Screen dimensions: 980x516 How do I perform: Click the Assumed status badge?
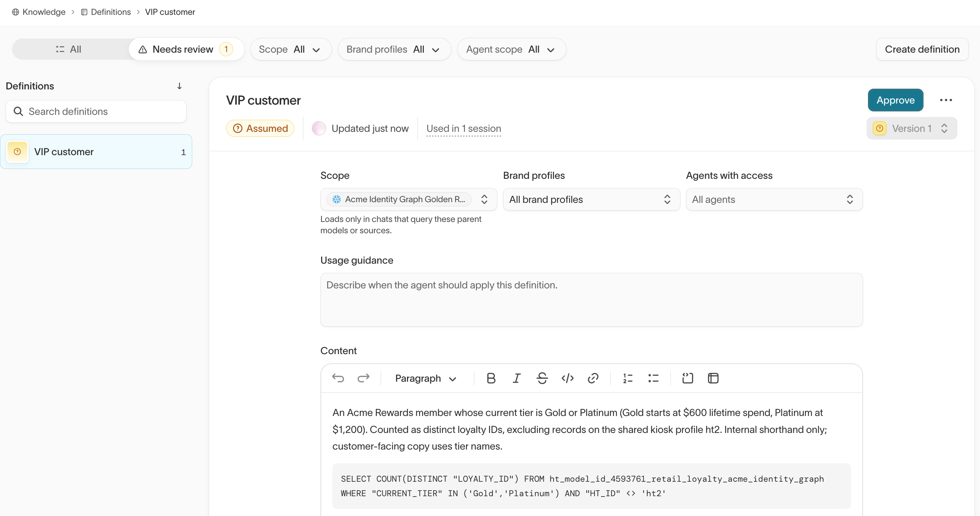[260, 128]
